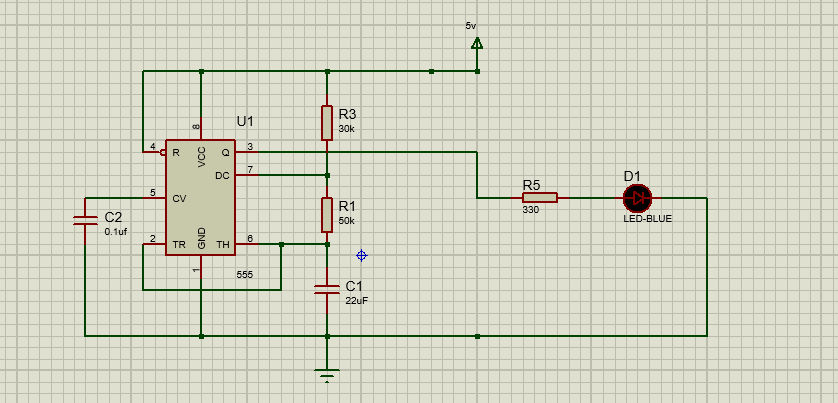Click the D1 reference label
Image resolution: width=838 pixels, height=403 pixels.
(x=632, y=176)
